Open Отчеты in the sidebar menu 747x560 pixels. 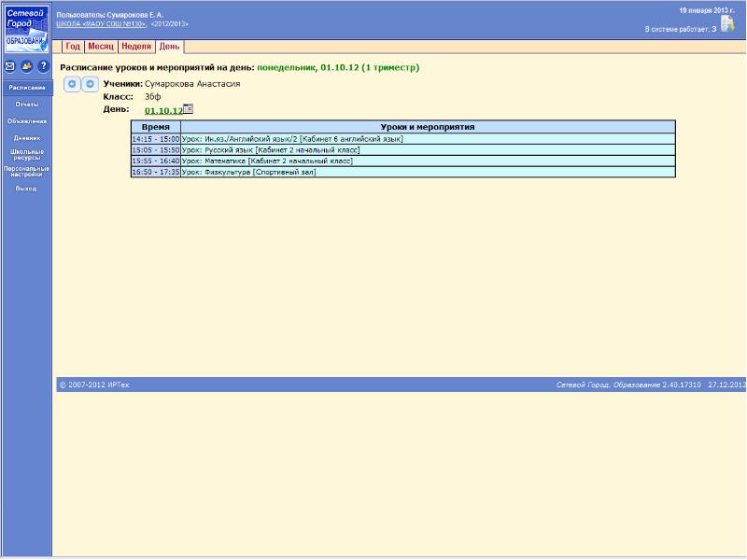tap(27, 104)
